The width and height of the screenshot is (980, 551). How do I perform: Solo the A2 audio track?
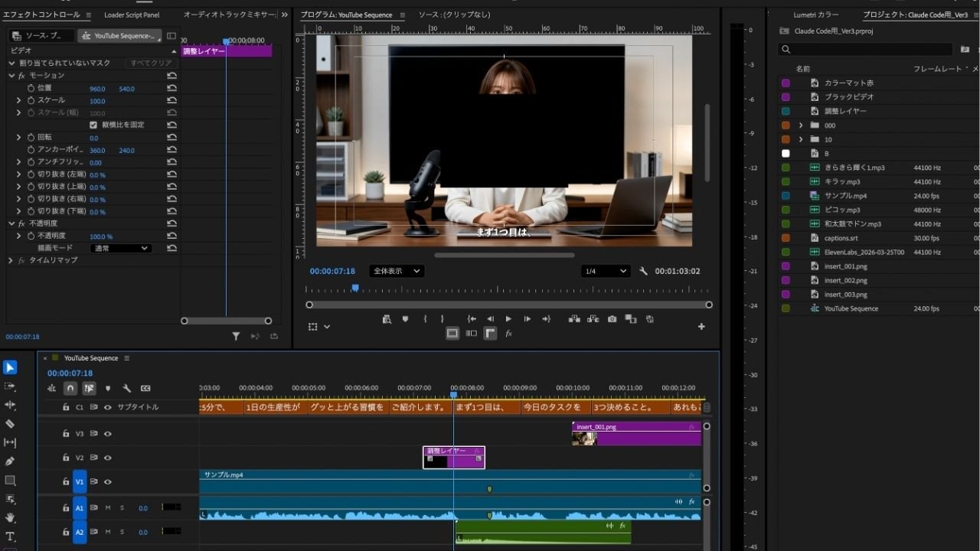(x=122, y=532)
